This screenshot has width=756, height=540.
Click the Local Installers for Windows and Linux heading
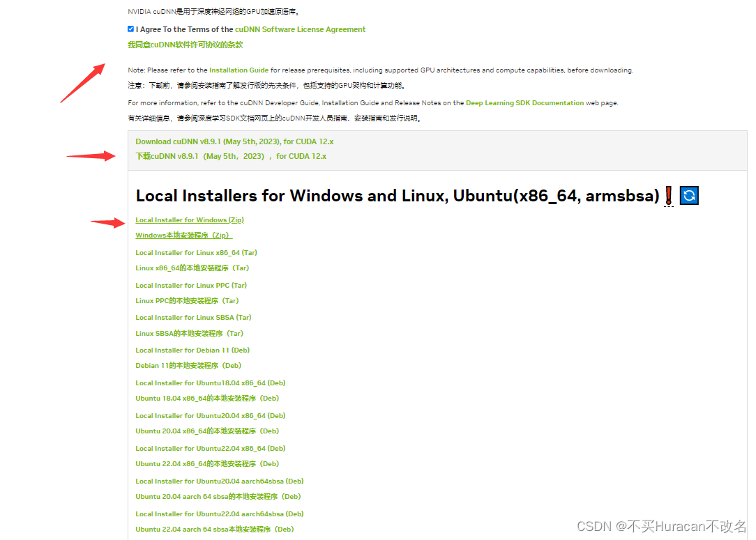tap(398, 196)
